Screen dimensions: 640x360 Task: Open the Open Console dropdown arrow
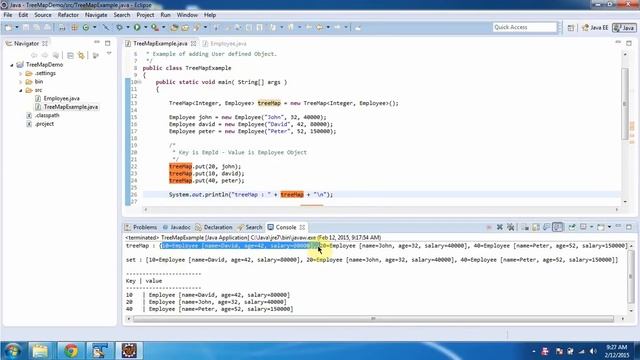(x=609, y=227)
